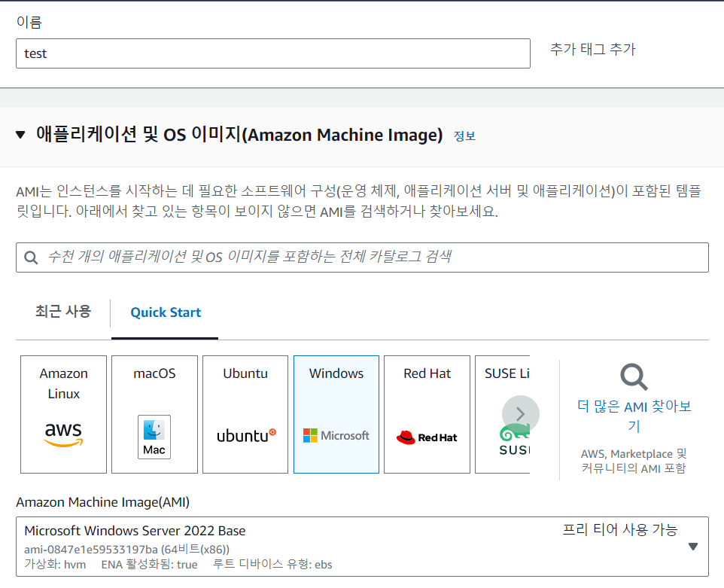
Task: Open the 추가 태그 추가 link
Action: (592, 49)
